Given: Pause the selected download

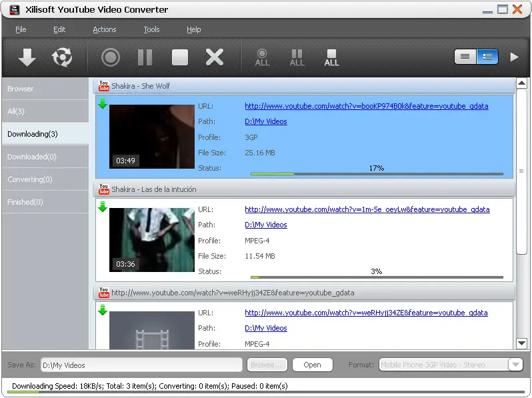Looking at the screenshot, I should click(x=145, y=57).
